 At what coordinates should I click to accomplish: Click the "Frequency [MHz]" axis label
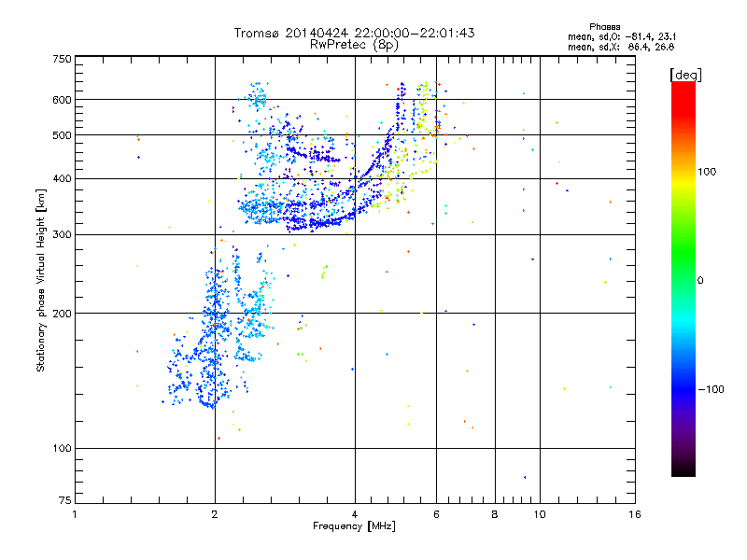click(354, 526)
